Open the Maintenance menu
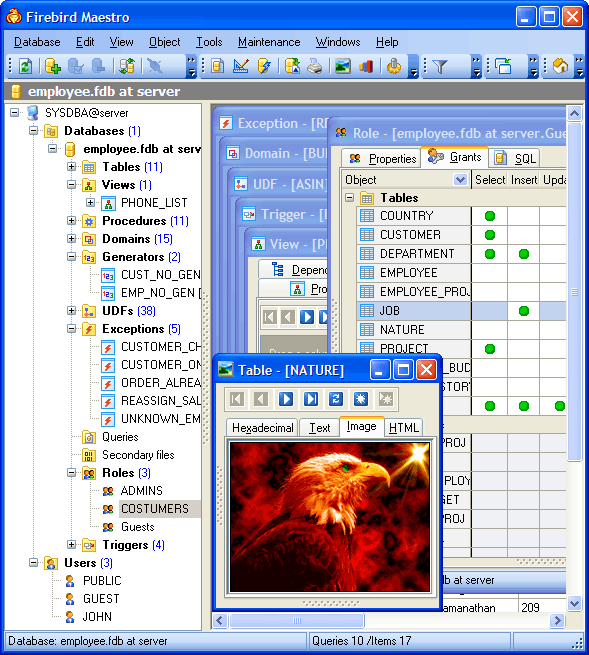Viewport: 589px width, 655px height. (269, 42)
